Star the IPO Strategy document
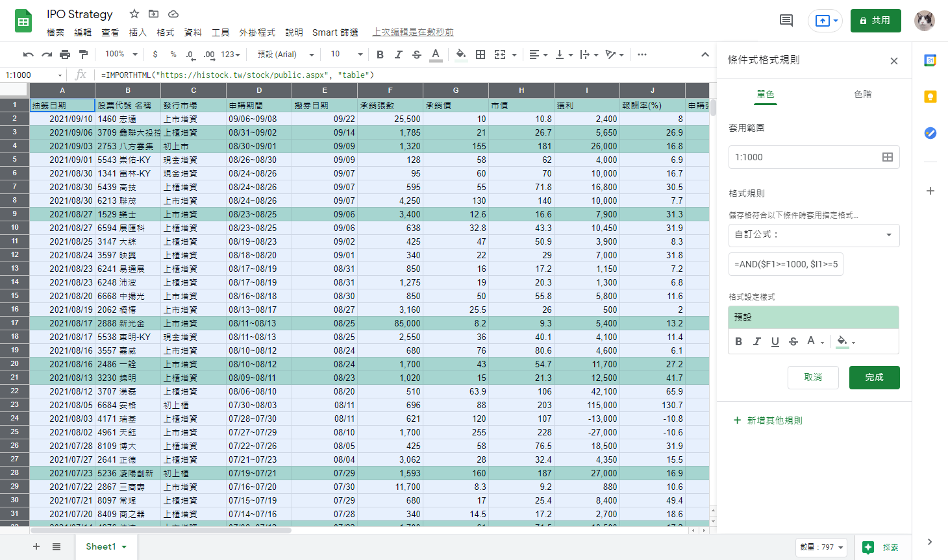 134,14
